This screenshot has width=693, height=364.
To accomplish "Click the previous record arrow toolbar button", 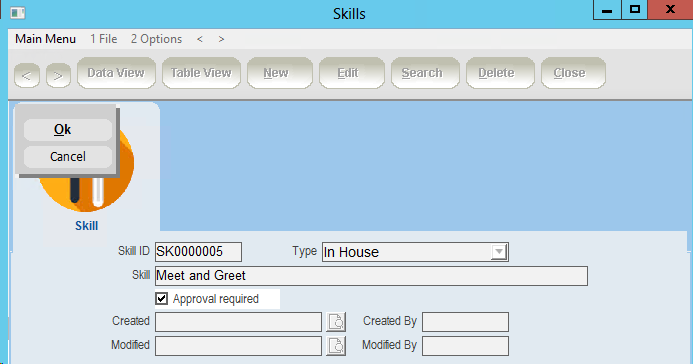I will coord(27,76).
